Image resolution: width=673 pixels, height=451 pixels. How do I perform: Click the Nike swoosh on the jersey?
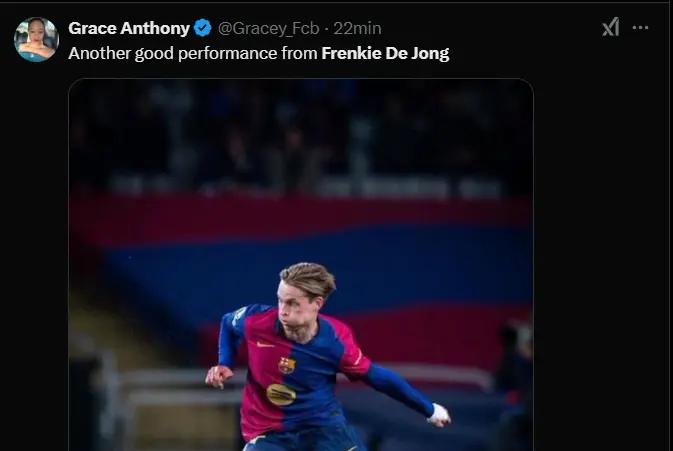coord(264,344)
